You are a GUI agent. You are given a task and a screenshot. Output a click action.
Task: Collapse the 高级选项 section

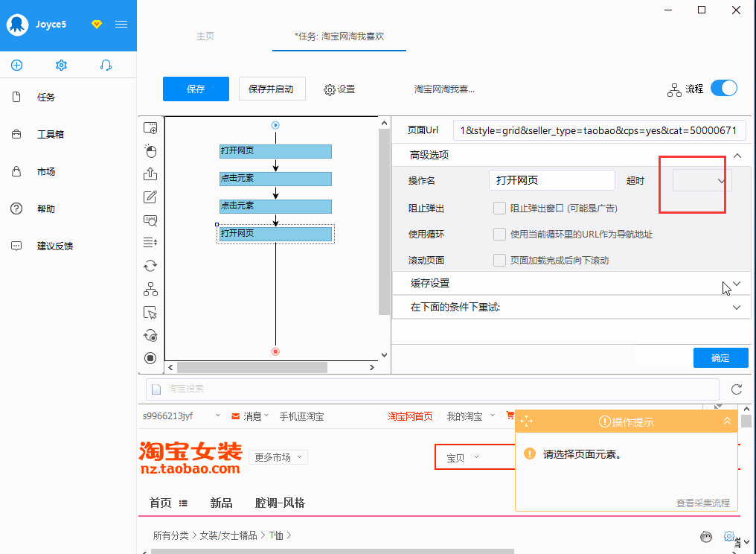coord(737,156)
